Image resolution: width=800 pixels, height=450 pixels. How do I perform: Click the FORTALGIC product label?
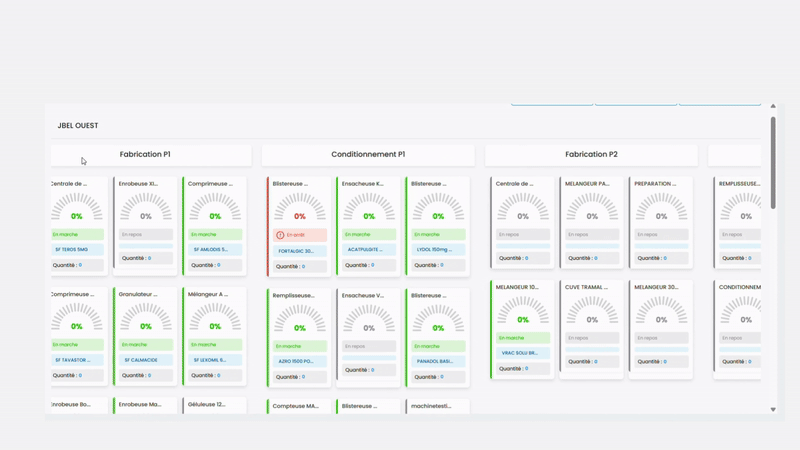tap(299, 251)
